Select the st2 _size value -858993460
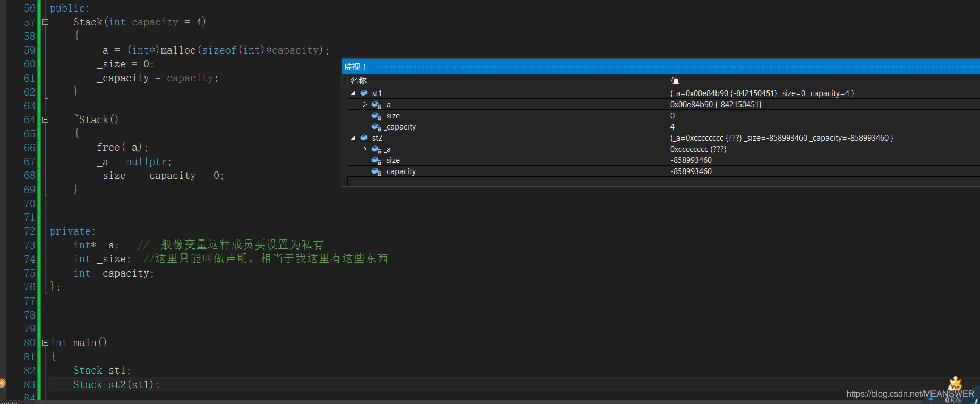980x404 pixels. (x=691, y=160)
